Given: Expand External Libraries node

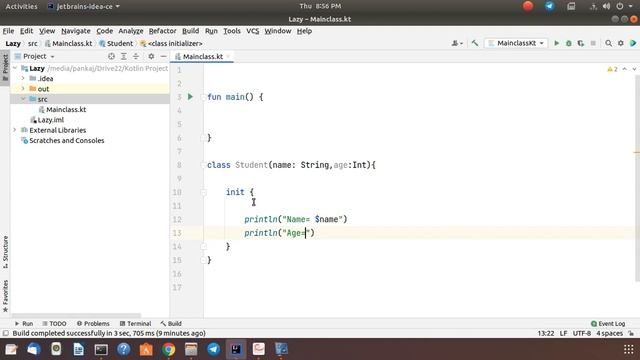Looking at the screenshot, I should pyautogui.click(x=15, y=130).
